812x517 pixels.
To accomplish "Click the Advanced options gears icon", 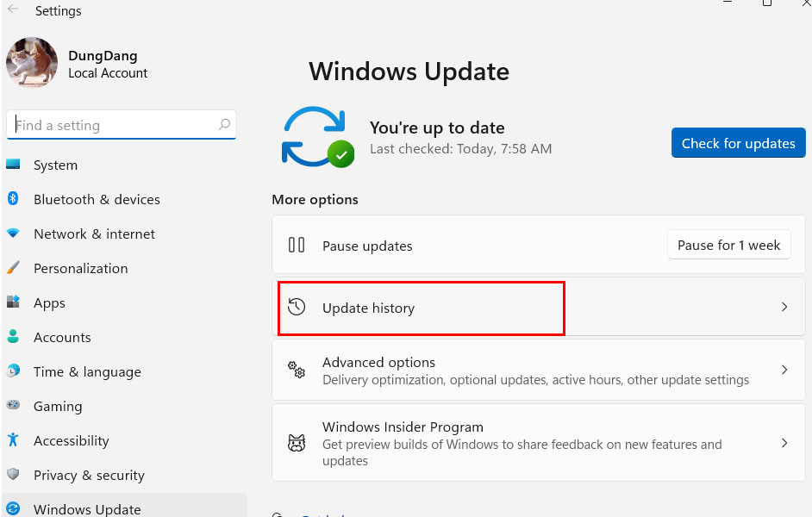I will [297, 370].
